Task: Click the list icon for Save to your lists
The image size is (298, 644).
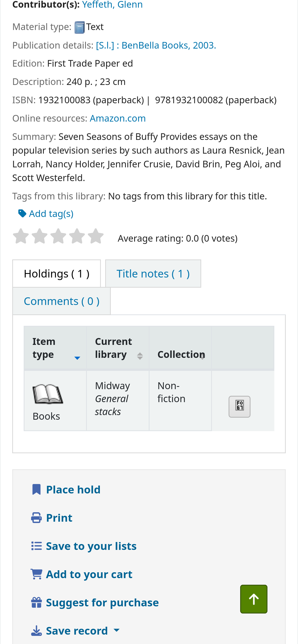Action: [36, 546]
